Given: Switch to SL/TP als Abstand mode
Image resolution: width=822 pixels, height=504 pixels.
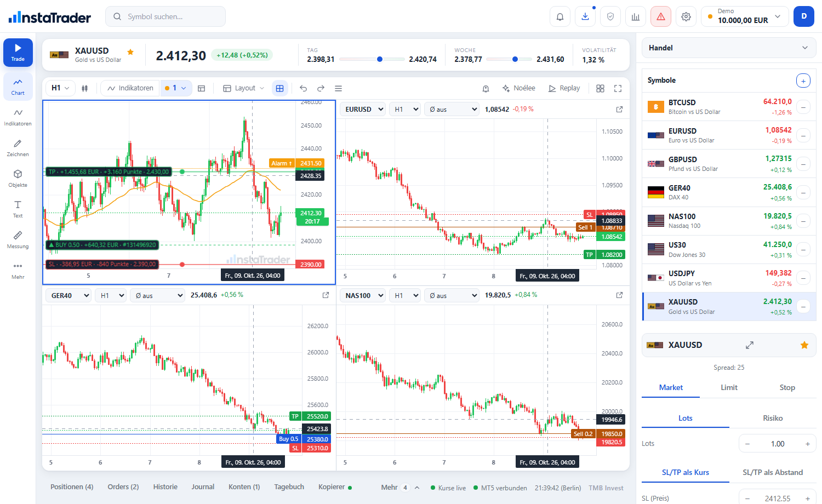Looking at the screenshot, I should pos(773,472).
